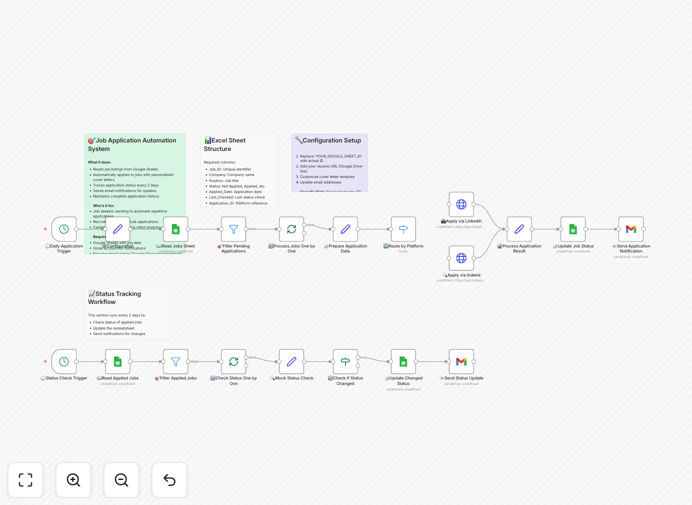Click the 'Apply via Indeed' label
This screenshot has width=692, height=505.
[462, 275]
